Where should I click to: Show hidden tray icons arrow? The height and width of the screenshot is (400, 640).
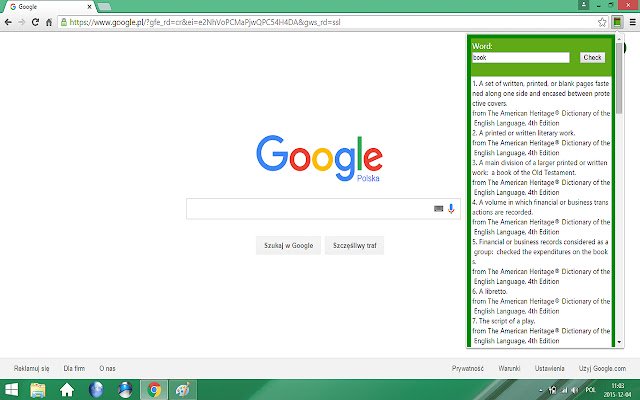point(541,391)
